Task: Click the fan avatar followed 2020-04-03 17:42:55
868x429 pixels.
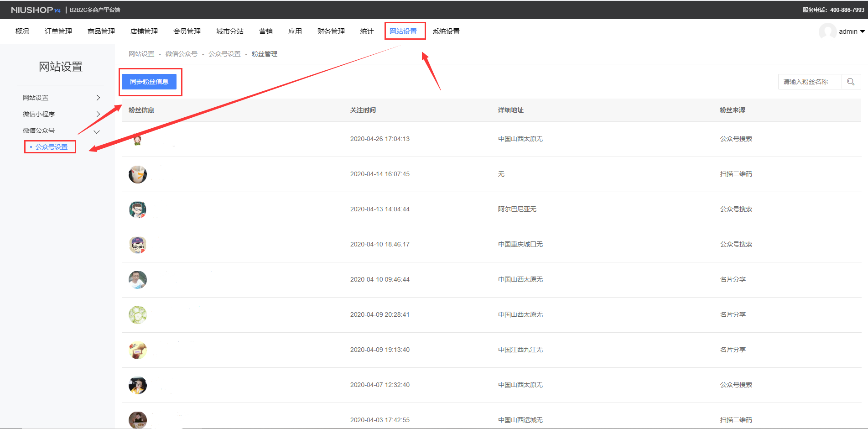Action: click(x=138, y=420)
